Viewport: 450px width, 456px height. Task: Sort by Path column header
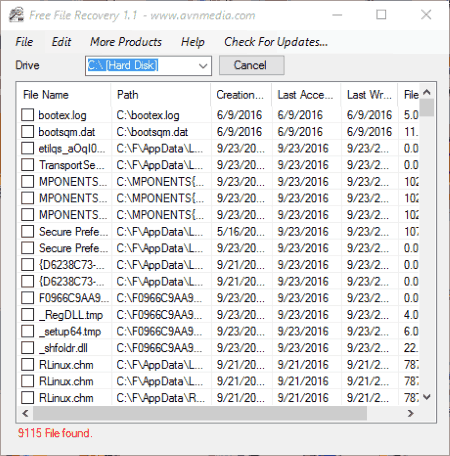coord(161,95)
